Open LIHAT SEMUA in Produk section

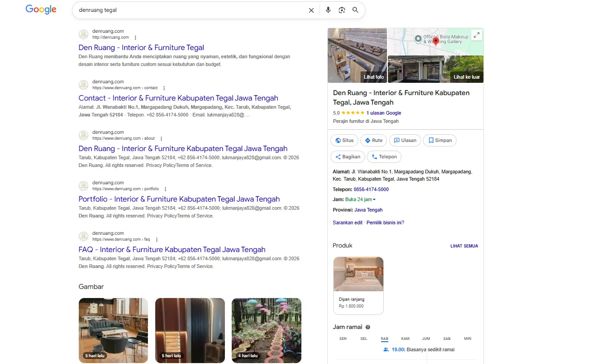464,246
